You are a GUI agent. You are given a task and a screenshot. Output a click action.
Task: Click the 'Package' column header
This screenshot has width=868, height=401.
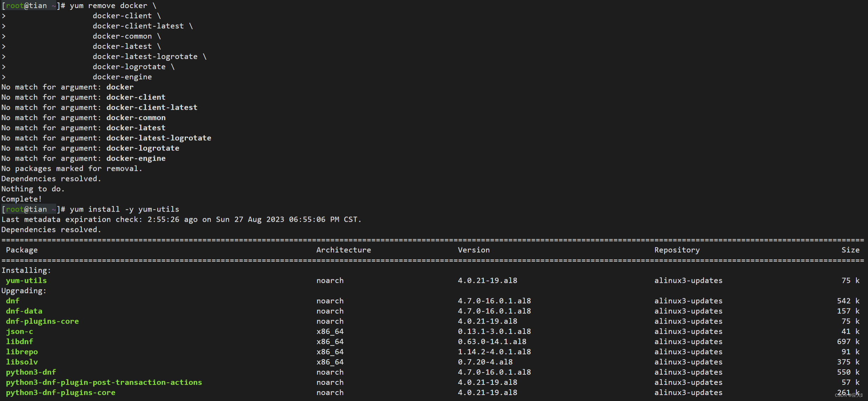(x=22, y=250)
